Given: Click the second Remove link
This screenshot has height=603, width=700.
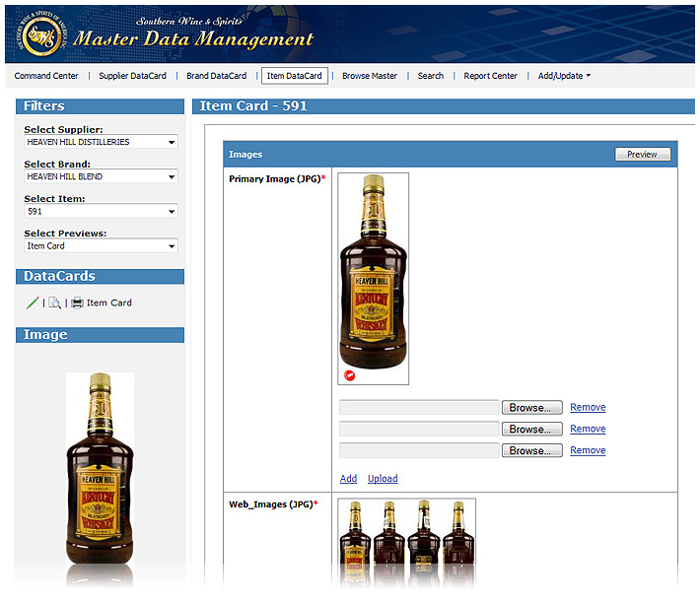Looking at the screenshot, I should tap(588, 429).
